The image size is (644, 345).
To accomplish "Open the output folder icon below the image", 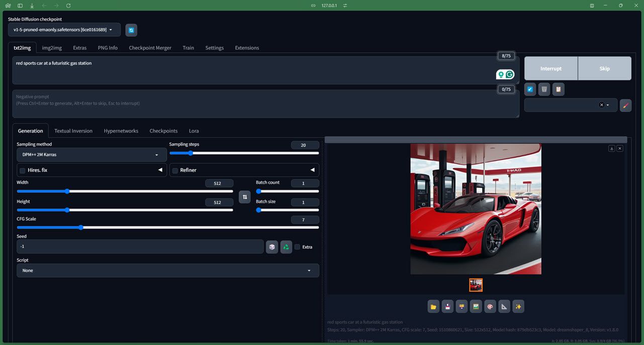I will 433,306.
